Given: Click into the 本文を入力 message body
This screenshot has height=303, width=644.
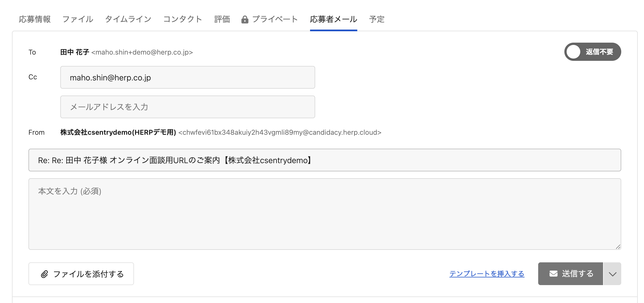Looking at the screenshot, I should coord(325,214).
